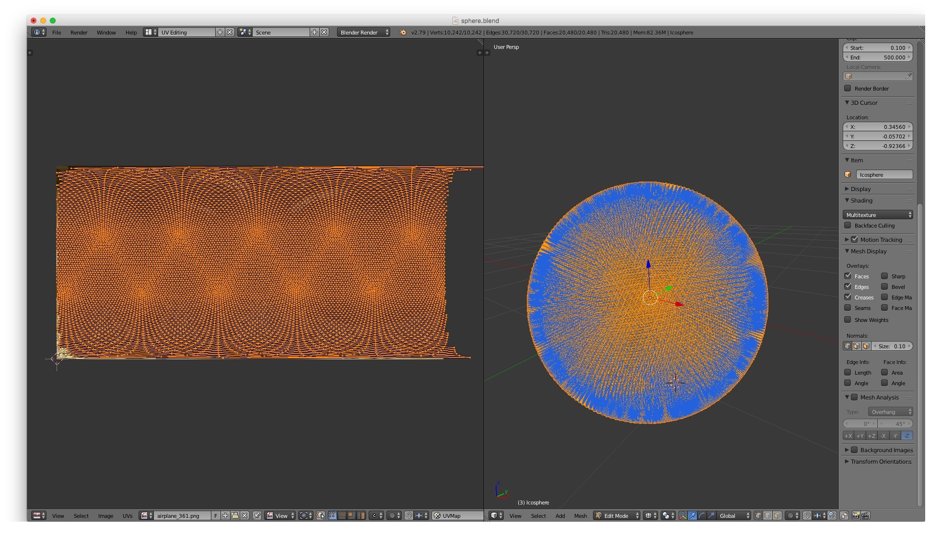The image size is (952, 560).
Task: Click the +Z overhang axis button
Action: [871, 436]
